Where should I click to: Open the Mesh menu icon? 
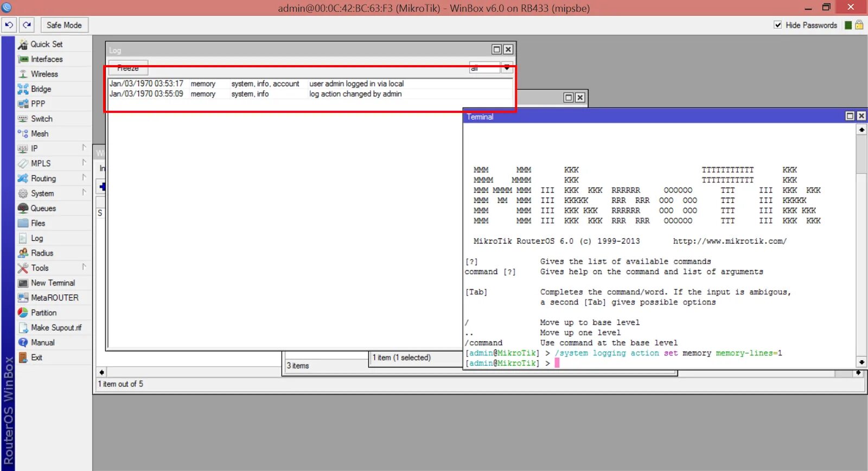coord(23,133)
